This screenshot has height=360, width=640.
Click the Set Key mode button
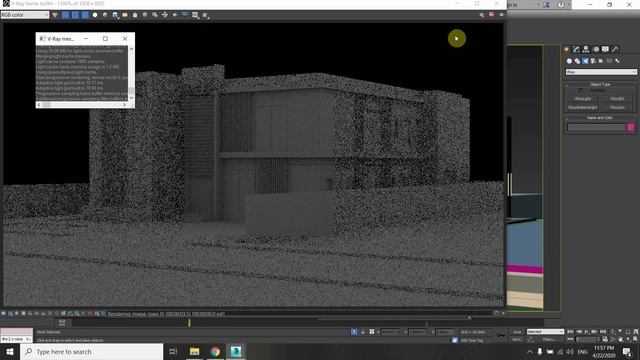tap(517, 339)
